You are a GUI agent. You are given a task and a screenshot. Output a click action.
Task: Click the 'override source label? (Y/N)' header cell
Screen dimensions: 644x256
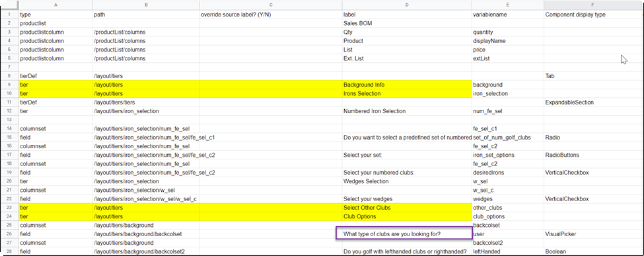(271, 15)
